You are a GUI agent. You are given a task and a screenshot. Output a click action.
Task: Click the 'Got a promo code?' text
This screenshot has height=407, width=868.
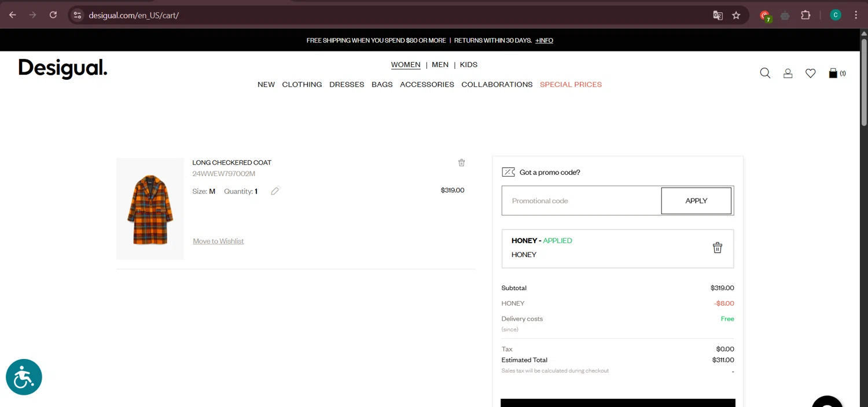[550, 173]
